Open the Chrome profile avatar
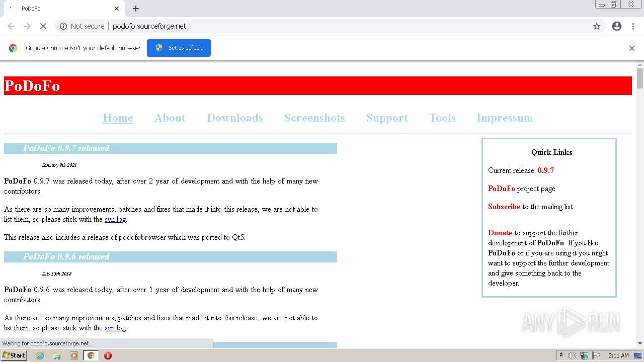Viewport: 644px width, 362px height. [x=617, y=26]
